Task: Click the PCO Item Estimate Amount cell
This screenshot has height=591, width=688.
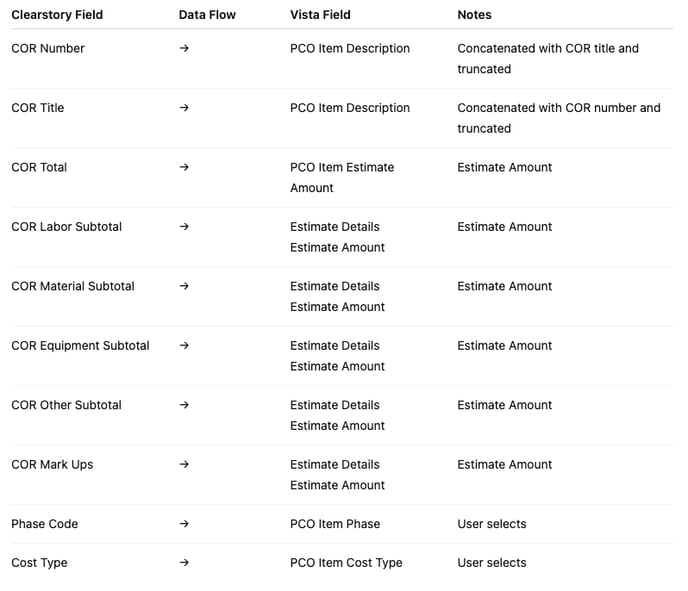Action: pos(342,177)
